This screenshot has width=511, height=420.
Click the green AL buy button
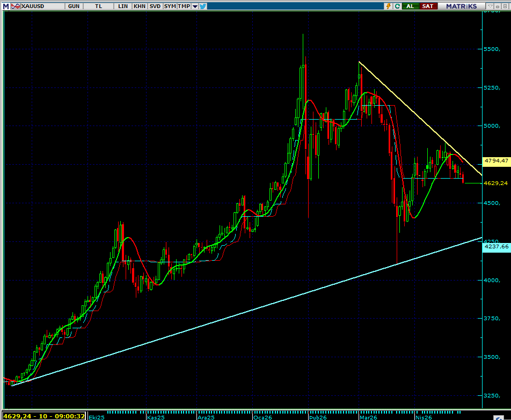click(410, 6)
